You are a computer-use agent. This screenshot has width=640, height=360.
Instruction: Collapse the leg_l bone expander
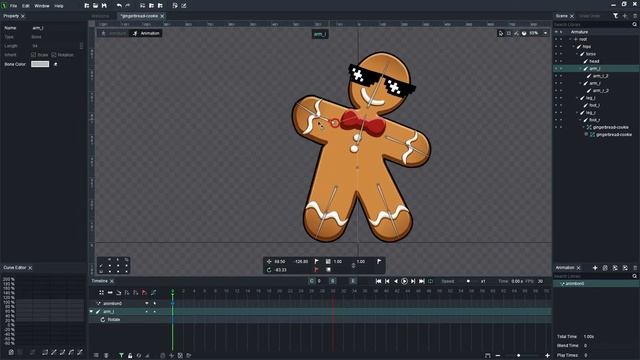(577, 98)
